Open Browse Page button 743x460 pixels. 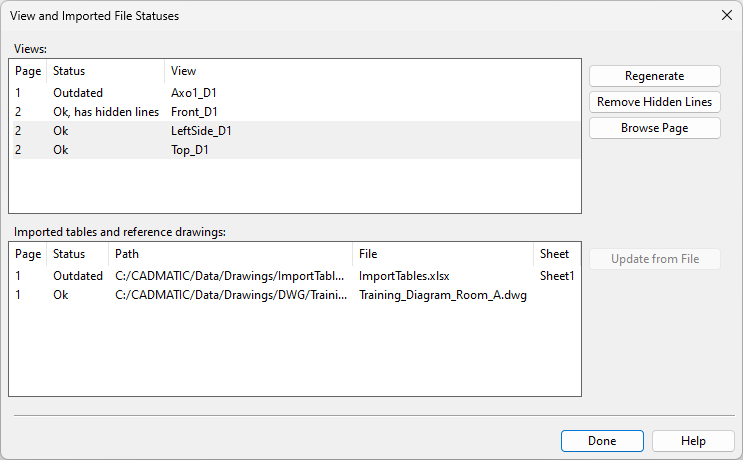point(654,128)
